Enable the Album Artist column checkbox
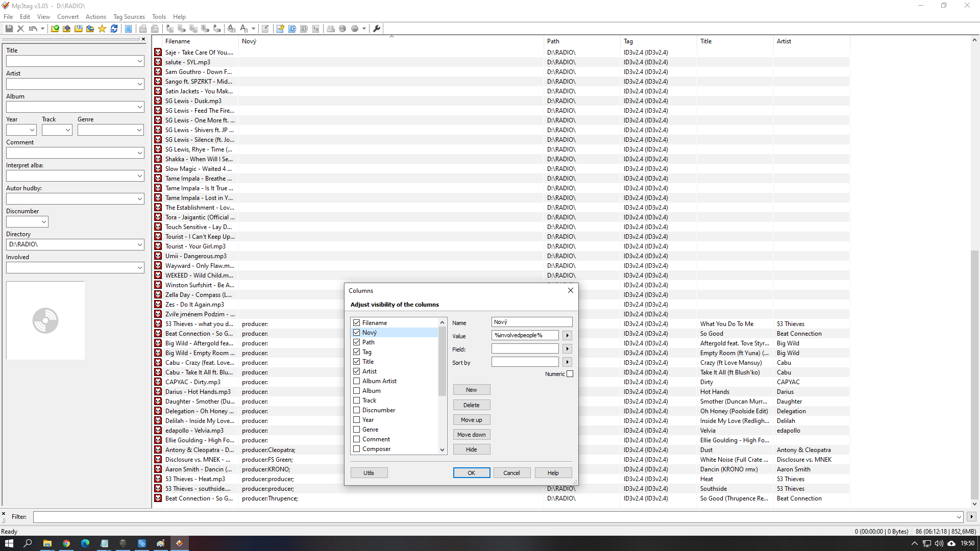This screenshot has width=980, height=551. pos(357,381)
